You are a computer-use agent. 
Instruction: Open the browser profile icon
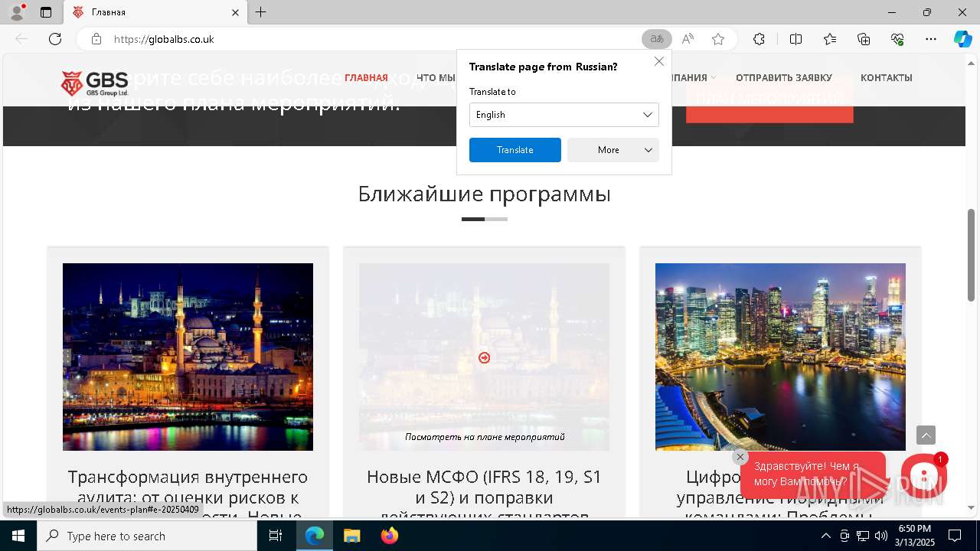coord(16,12)
